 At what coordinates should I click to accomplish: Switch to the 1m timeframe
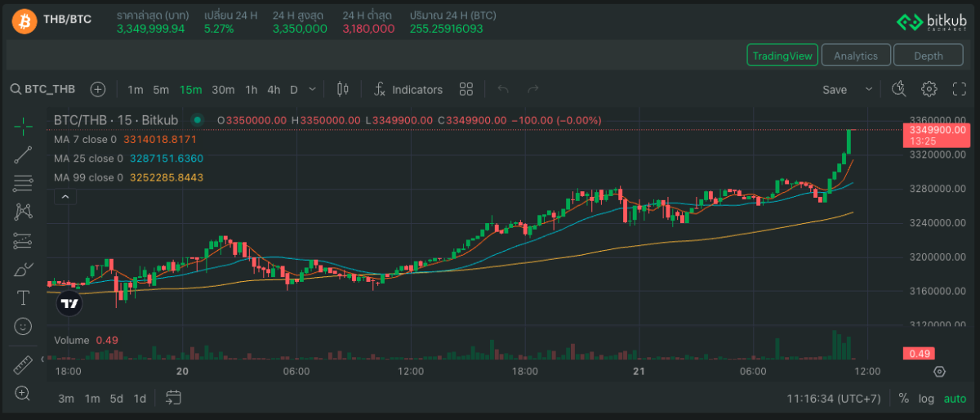click(x=136, y=89)
